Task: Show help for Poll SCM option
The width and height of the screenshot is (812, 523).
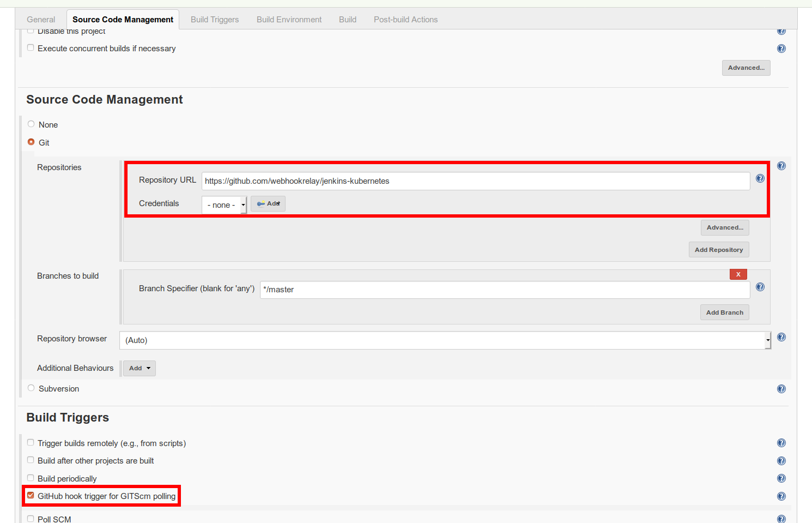Action: 781,518
